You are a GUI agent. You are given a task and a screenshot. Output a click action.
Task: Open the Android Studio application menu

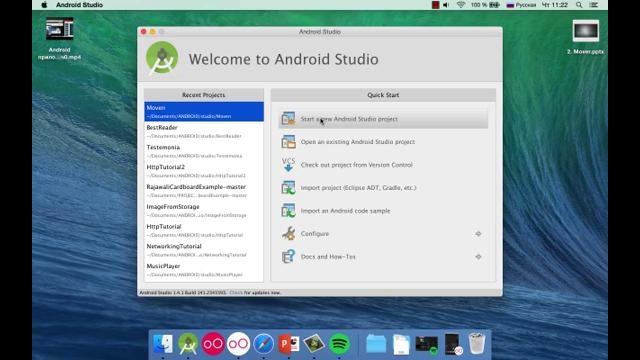79,5
